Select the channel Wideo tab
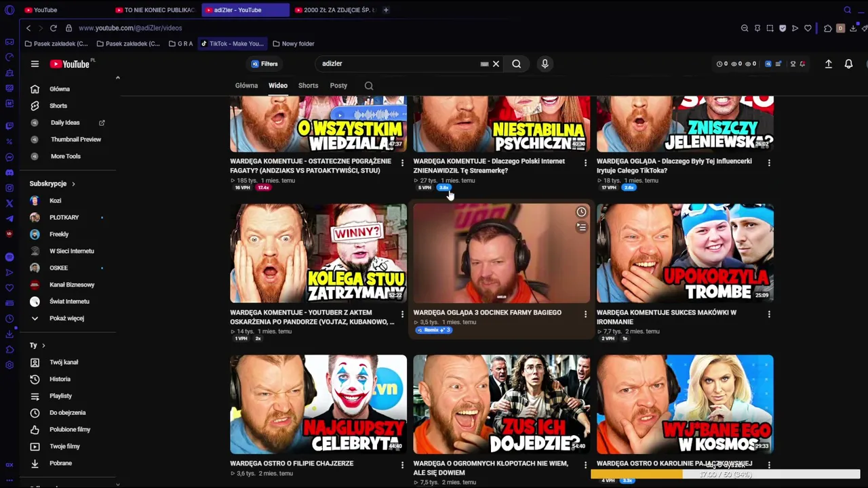 tap(278, 85)
